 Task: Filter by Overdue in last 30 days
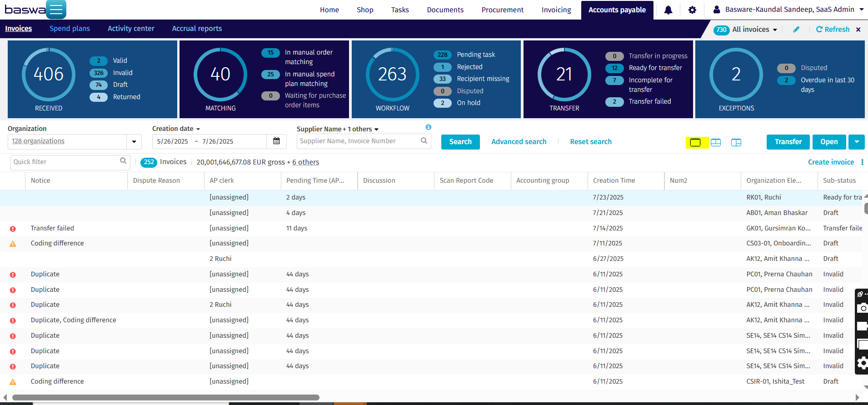click(x=816, y=85)
